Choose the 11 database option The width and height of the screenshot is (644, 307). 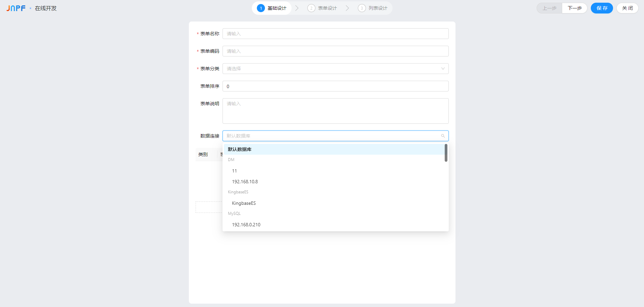coord(234,171)
